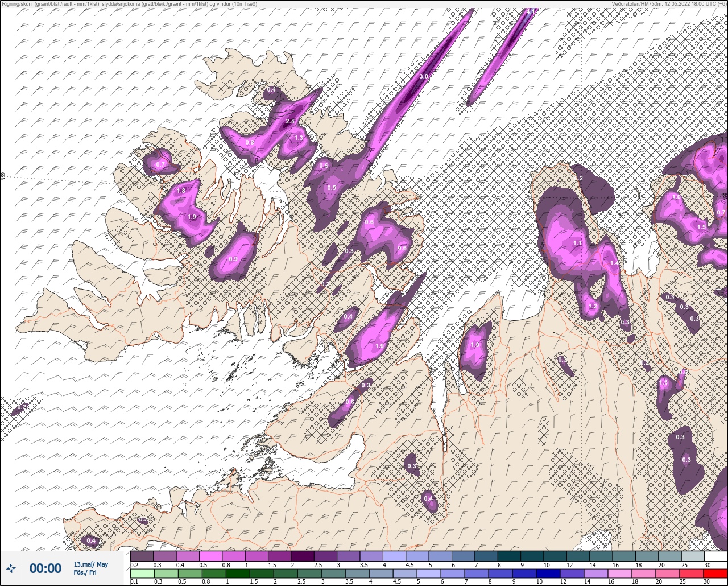Click the bright pink swatch at 0.5 in upper legend
728x586 pixels.
210,556
